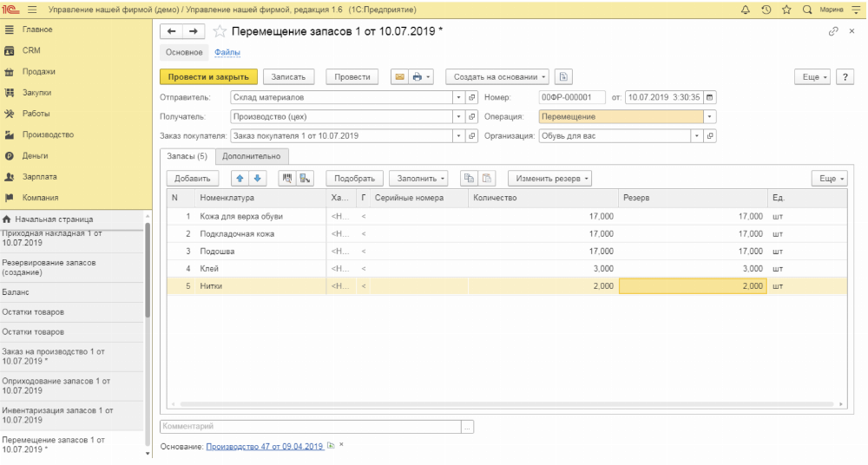Screen dimensions: 868x465
Task: Click the data-collection terminal icon
Action: tap(305, 178)
